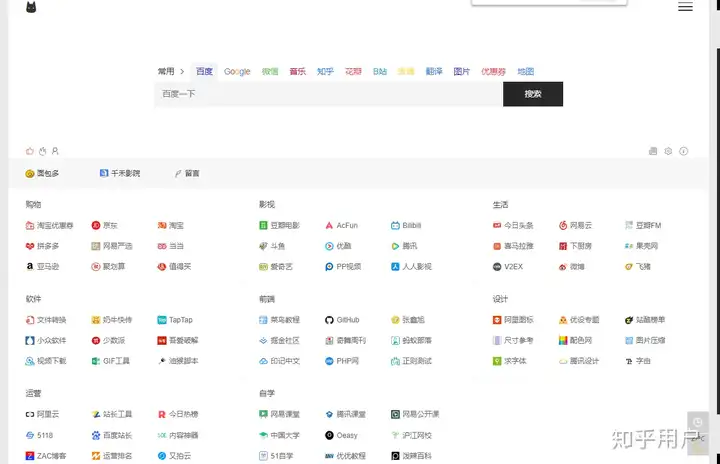
Task: Open the 千禾影院 bookmark link
Action: click(x=120, y=173)
